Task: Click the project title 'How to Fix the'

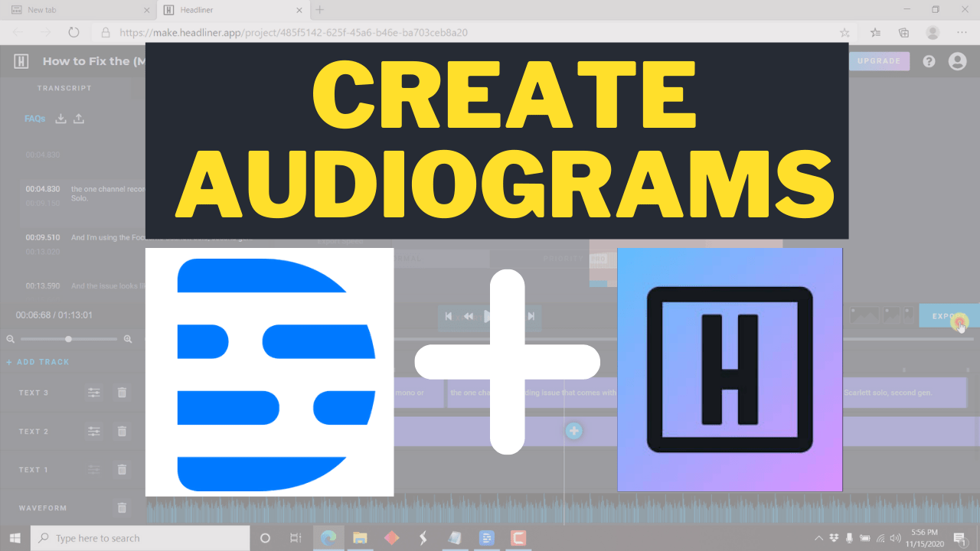Action: 93,61
